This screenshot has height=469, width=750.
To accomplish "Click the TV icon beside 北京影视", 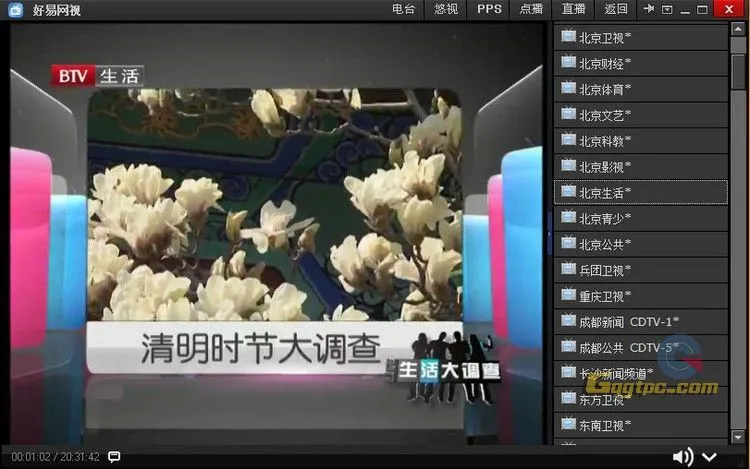I will click(x=568, y=165).
